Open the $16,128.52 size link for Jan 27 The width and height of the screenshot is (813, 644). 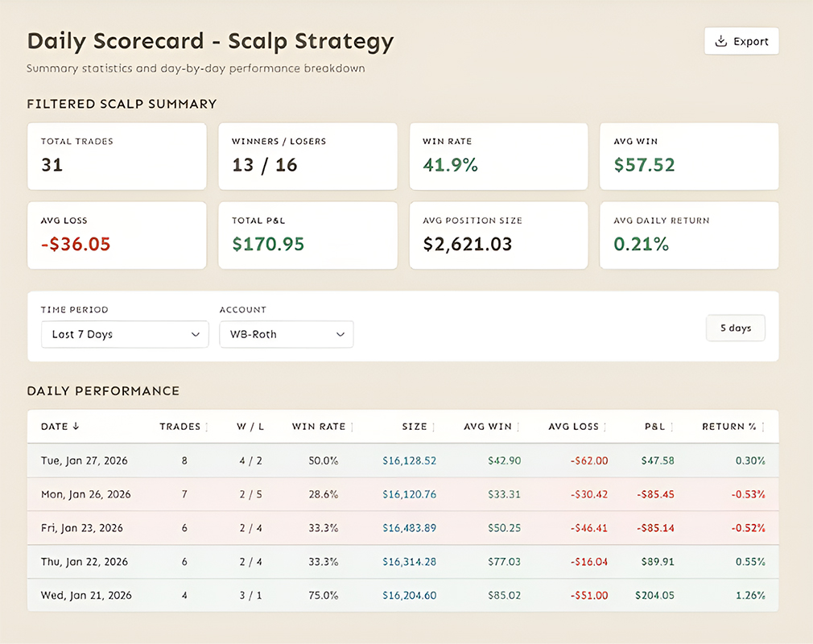point(409,460)
